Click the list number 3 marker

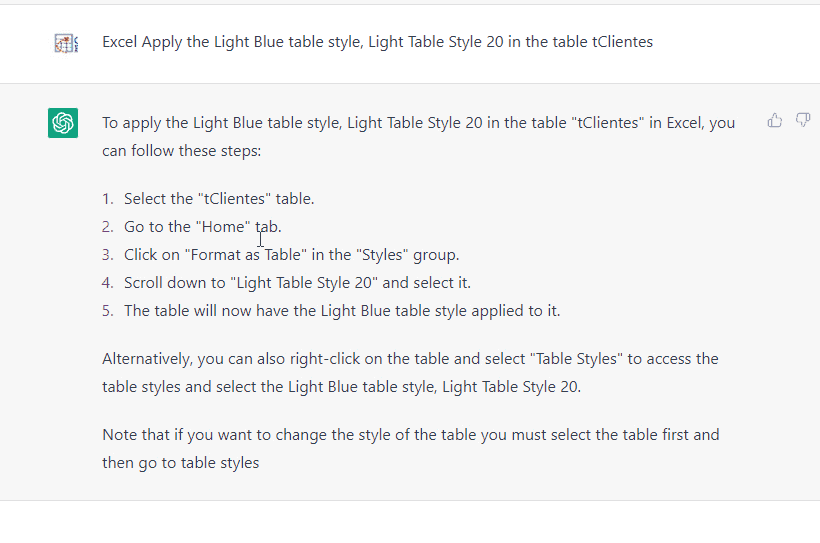click(x=107, y=255)
